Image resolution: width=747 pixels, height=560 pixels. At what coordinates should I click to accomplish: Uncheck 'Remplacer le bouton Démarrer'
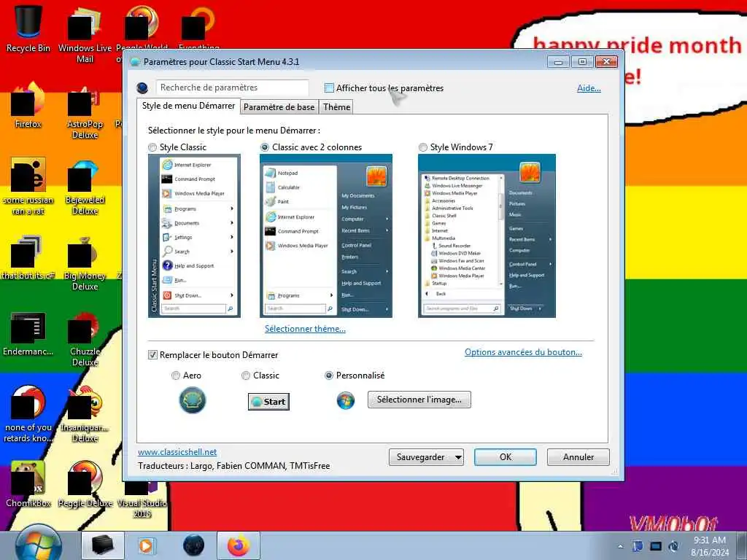152,355
